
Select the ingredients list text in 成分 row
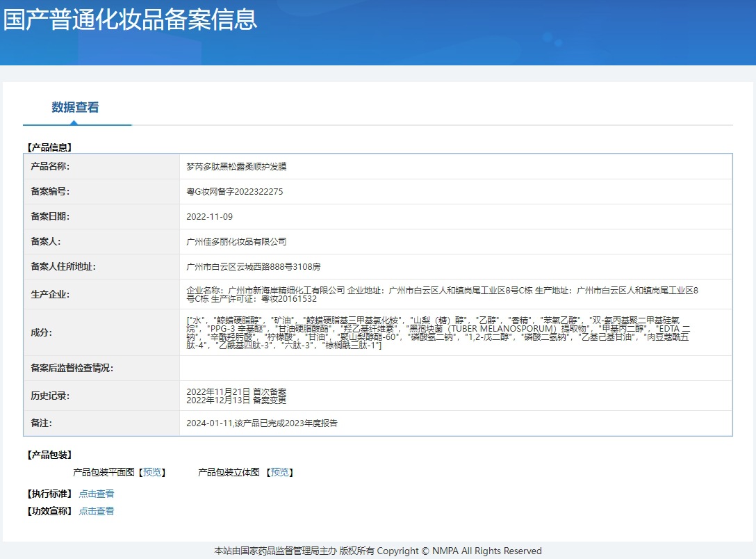pos(438,333)
